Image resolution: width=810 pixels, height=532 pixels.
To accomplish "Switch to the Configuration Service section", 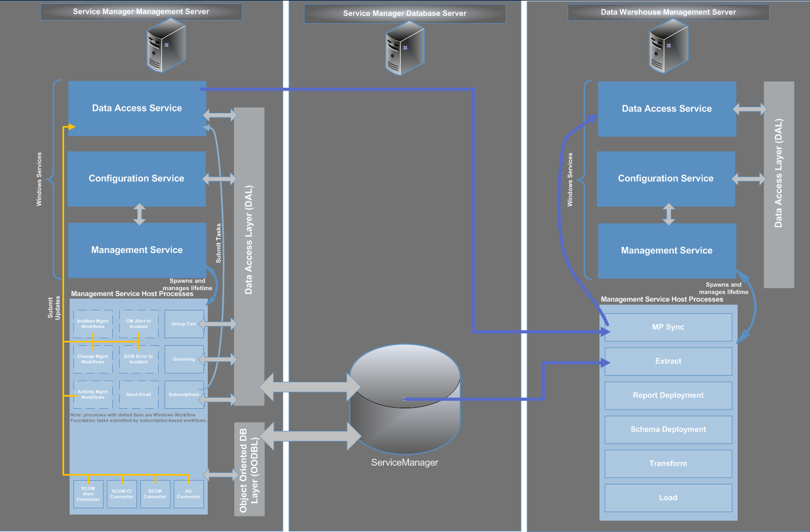I will click(136, 178).
